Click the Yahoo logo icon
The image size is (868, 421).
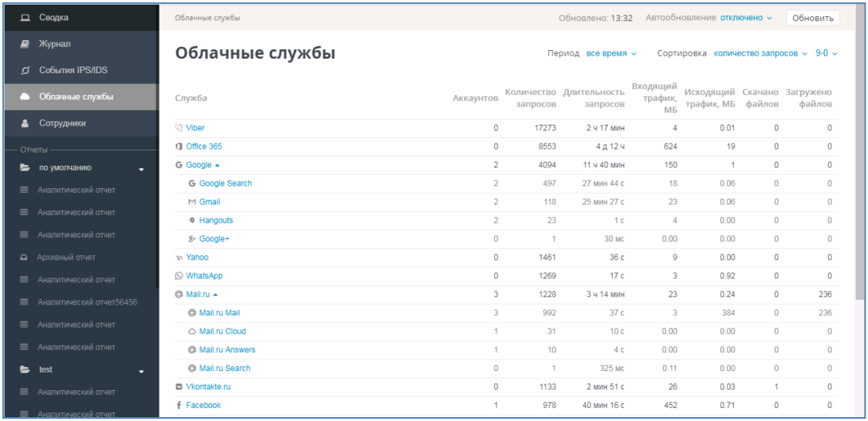pyautogui.click(x=178, y=258)
